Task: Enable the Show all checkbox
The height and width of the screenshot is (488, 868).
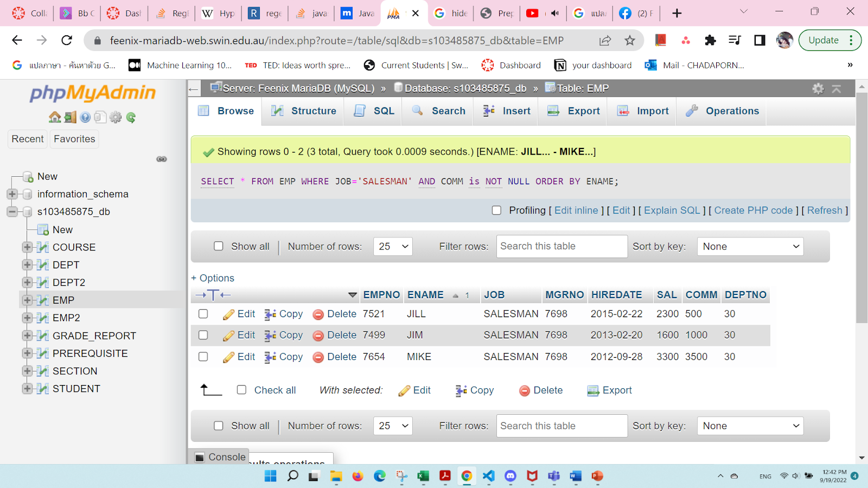Action: (219, 246)
